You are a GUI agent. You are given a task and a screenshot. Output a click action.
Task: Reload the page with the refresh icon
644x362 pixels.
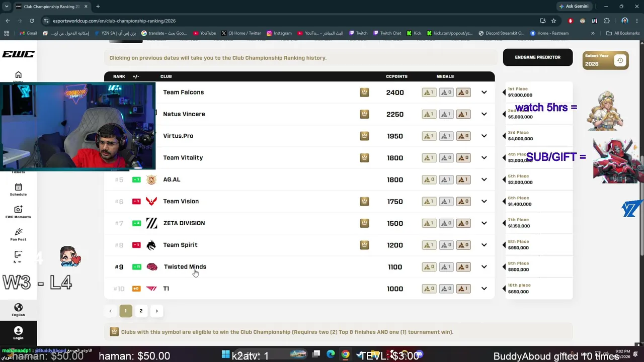32,21
